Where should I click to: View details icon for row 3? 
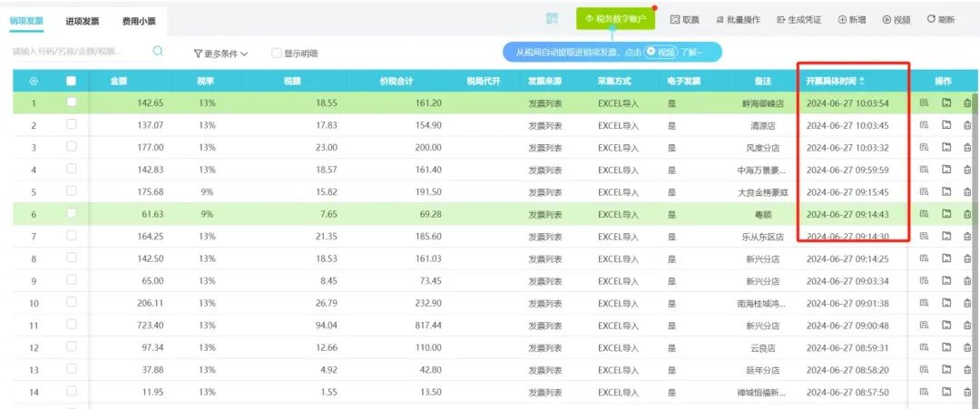[924, 148]
